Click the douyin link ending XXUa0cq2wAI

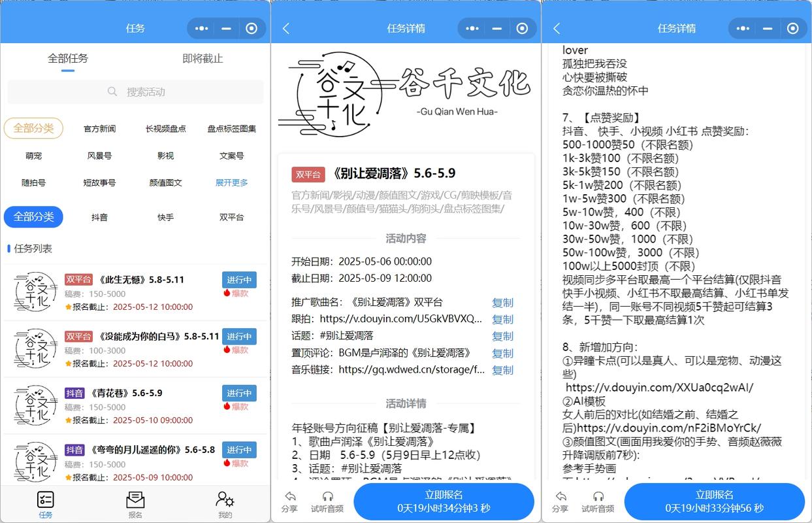click(x=659, y=387)
